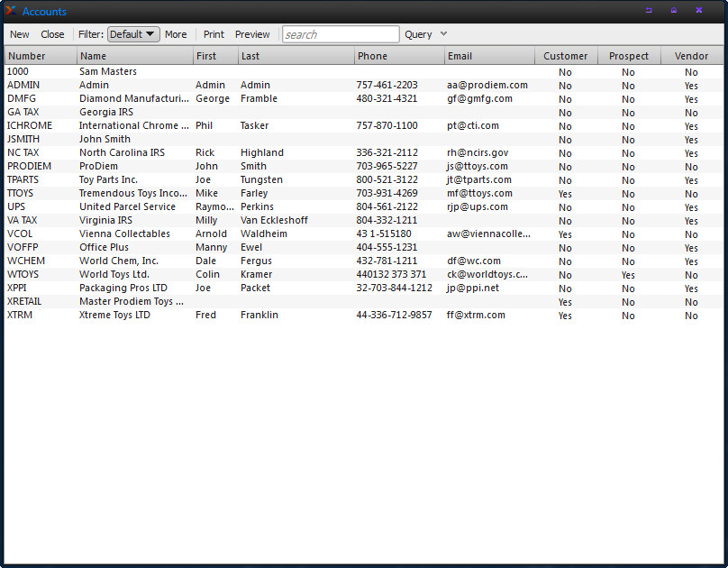The width and height of the screenshot is (728, 568).
Task: Sort by the Last column header
Action: click(x=296, y=56)
